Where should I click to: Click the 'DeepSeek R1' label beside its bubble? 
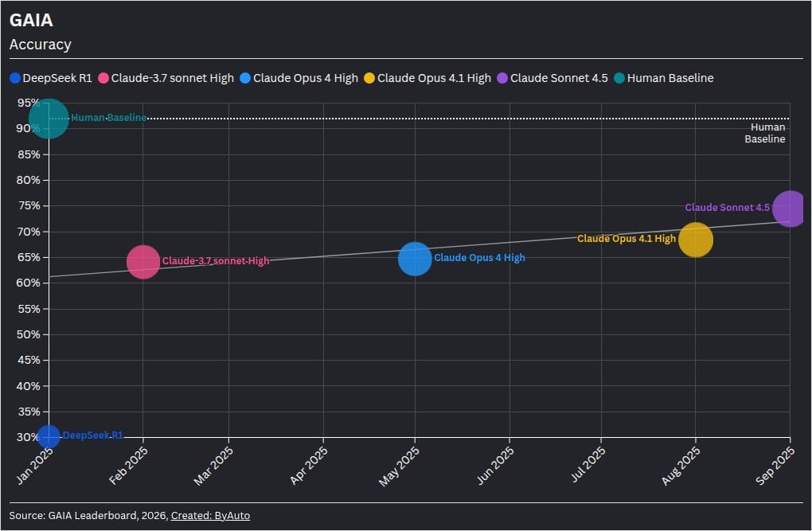coord(92,435)
